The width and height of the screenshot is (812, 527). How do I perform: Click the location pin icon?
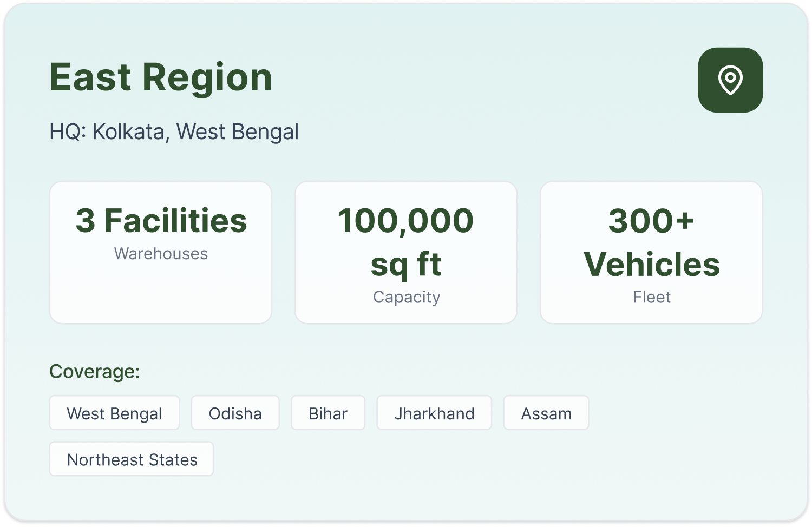pyautogui.click(x=730, y=80)
